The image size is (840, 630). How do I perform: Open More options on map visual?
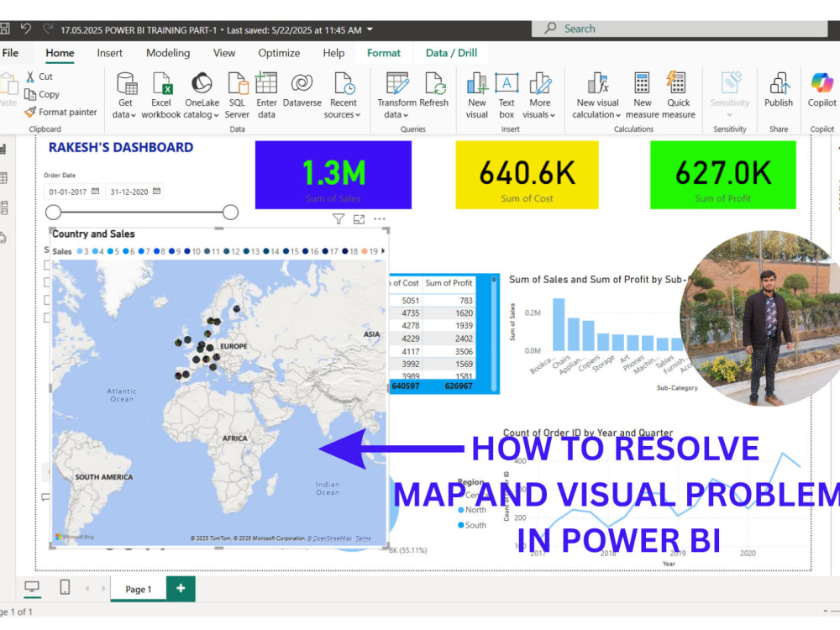pyautogui.click(x=380, y=219)
